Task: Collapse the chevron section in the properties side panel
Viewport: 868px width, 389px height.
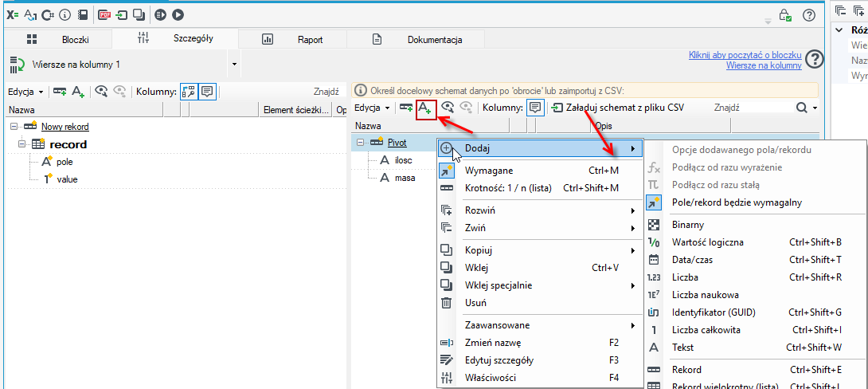Action: point(840,30)
